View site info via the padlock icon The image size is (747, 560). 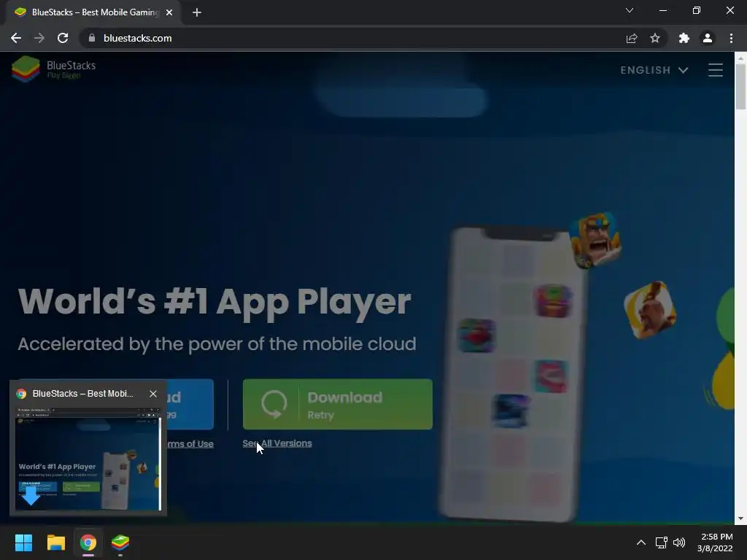92,38
